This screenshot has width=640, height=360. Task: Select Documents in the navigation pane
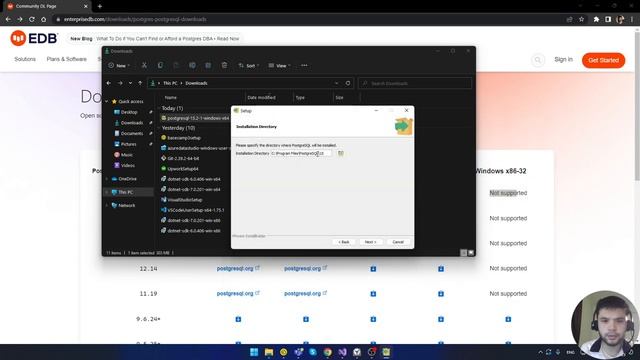[132, 133]
